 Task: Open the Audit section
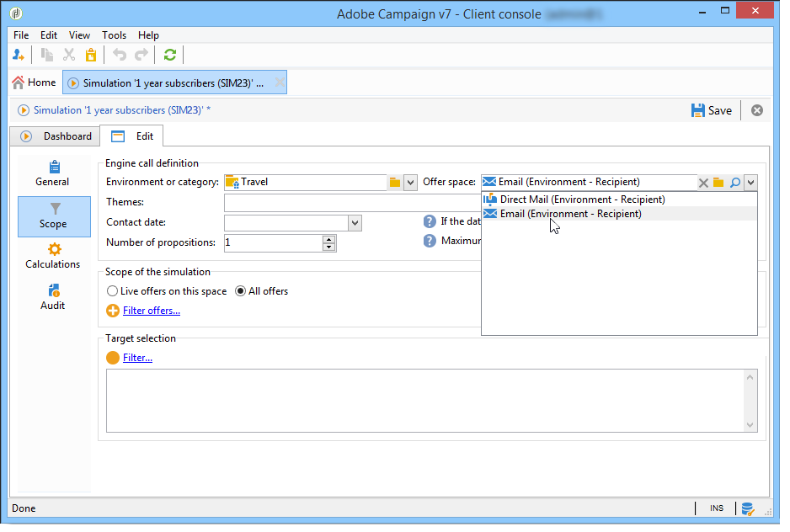pos(53,298)
